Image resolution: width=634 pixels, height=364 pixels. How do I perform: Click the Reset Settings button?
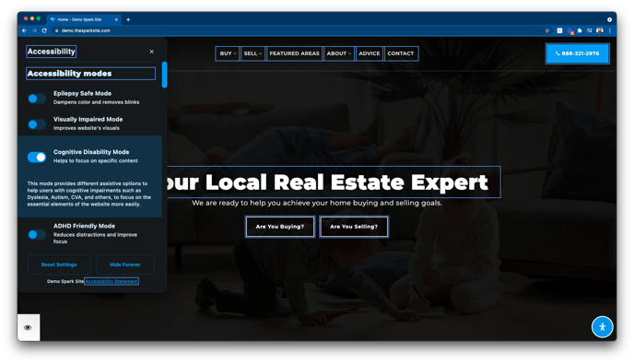pos(59,264)
